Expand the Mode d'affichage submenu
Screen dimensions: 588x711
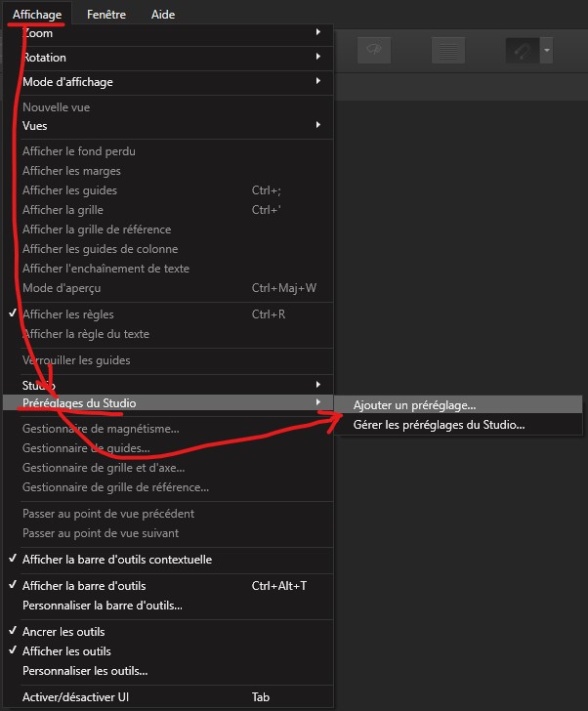(x=169, y=82)
